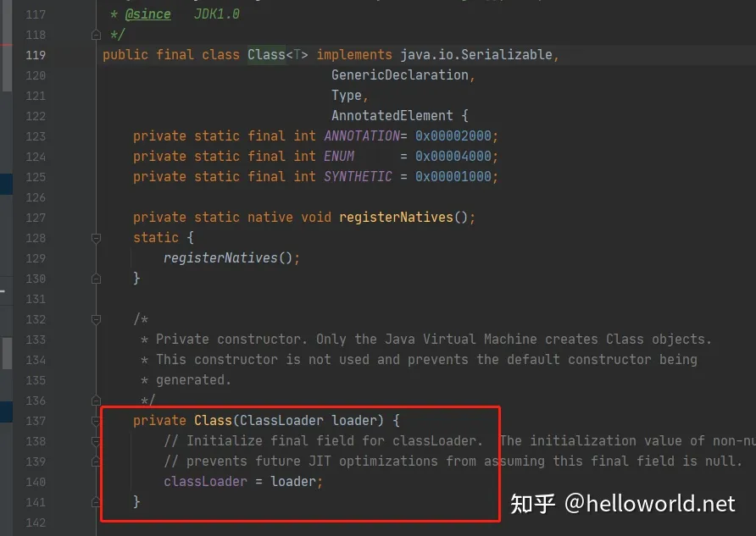Click the fold marker on line 138
Viewport: 756px width, 536px height.
(x=96, y=441)
